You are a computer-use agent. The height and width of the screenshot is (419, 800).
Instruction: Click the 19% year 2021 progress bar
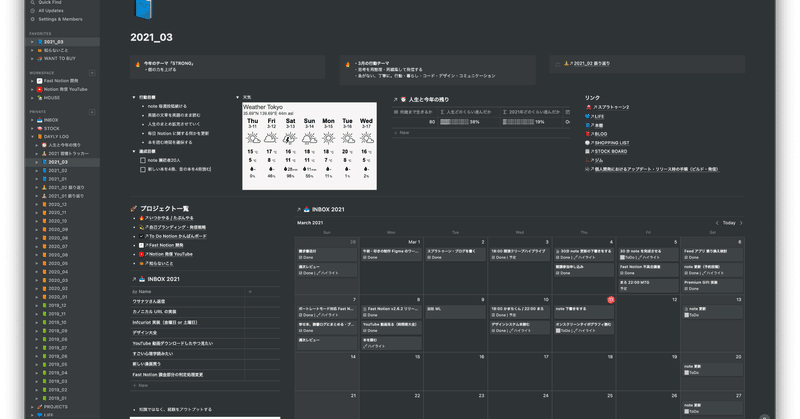pyautogui.click(x=518, y=122)
